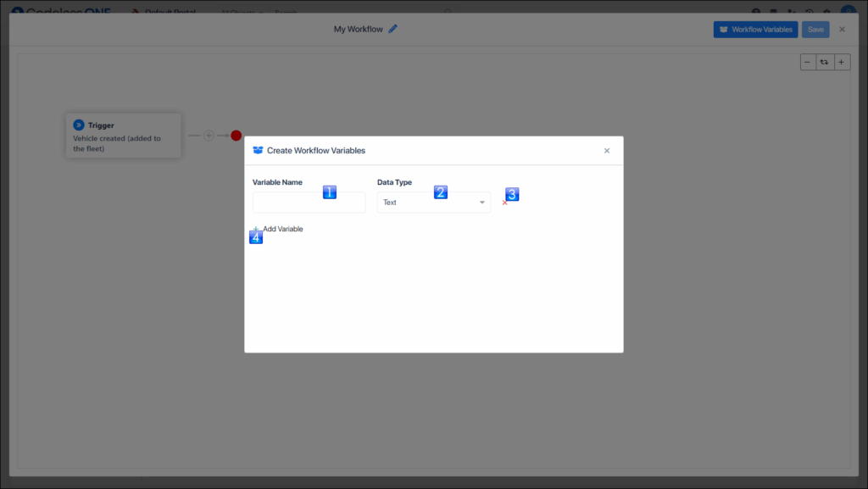The image size is (868, 489).
Task: Click the plus icon on the trigger connector
Action: [208, 135]
